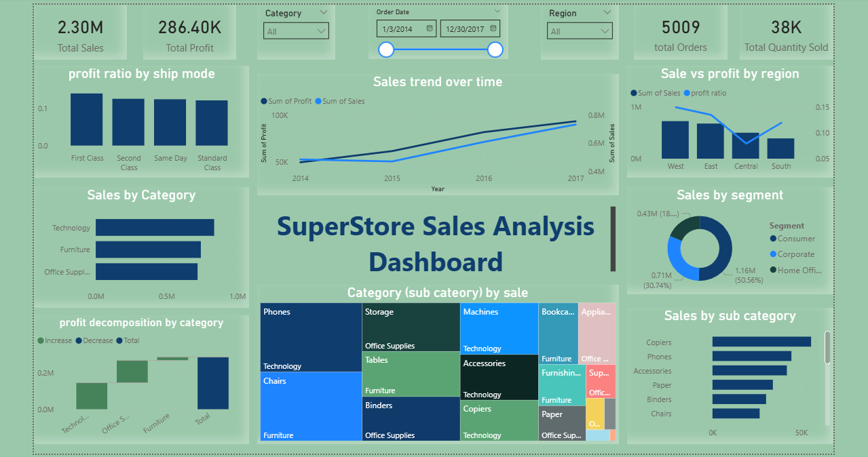Select the Phones tile in treemap
The width and height of the screenshot is (868, 457).
(310, 337)
